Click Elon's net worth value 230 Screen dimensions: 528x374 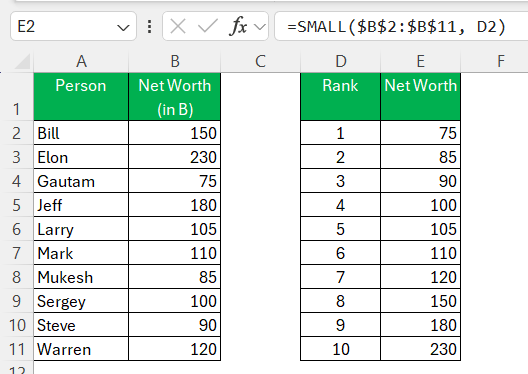174,157
